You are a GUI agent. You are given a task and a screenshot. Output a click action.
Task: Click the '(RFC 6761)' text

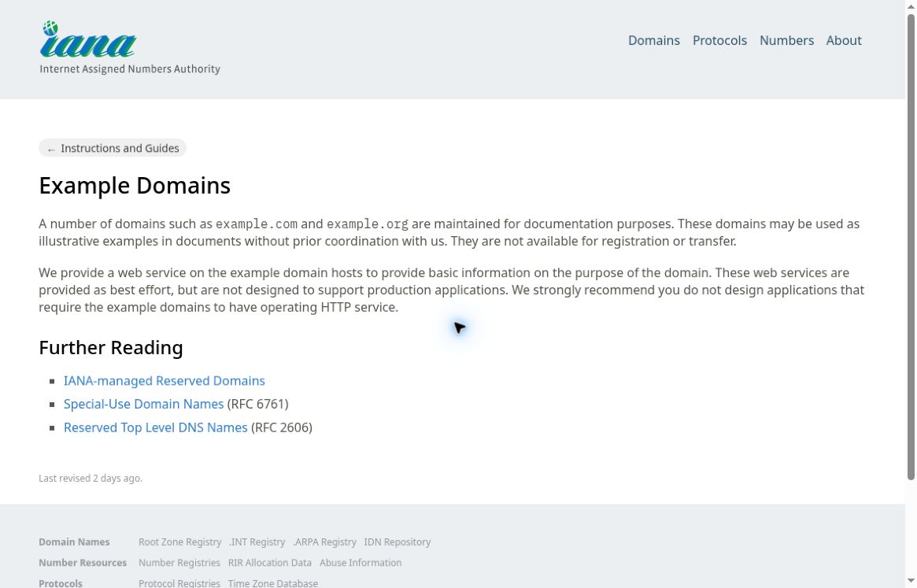tap(258, 405)
